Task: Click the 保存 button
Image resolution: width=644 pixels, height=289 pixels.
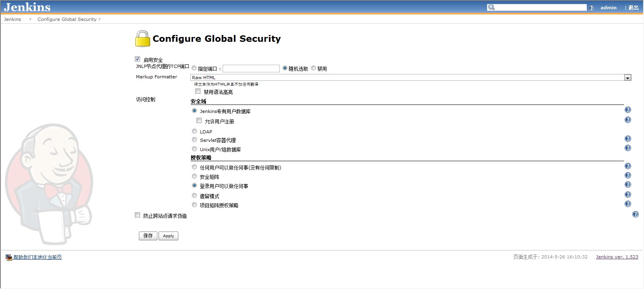Action: [148, 236]
